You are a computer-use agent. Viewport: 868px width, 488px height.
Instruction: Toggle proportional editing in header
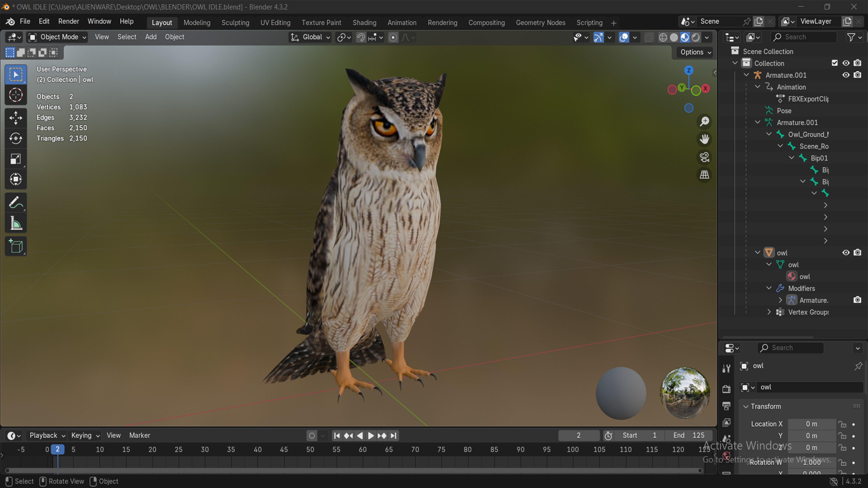[393, 37]
